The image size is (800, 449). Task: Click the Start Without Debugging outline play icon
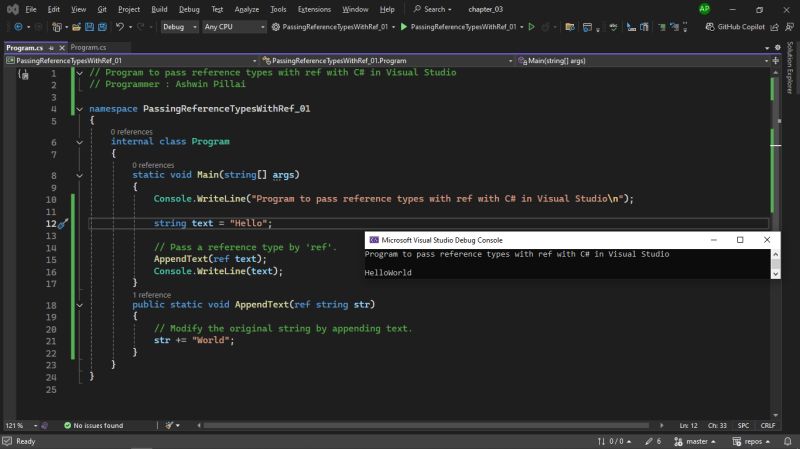[x=532, y=27]
